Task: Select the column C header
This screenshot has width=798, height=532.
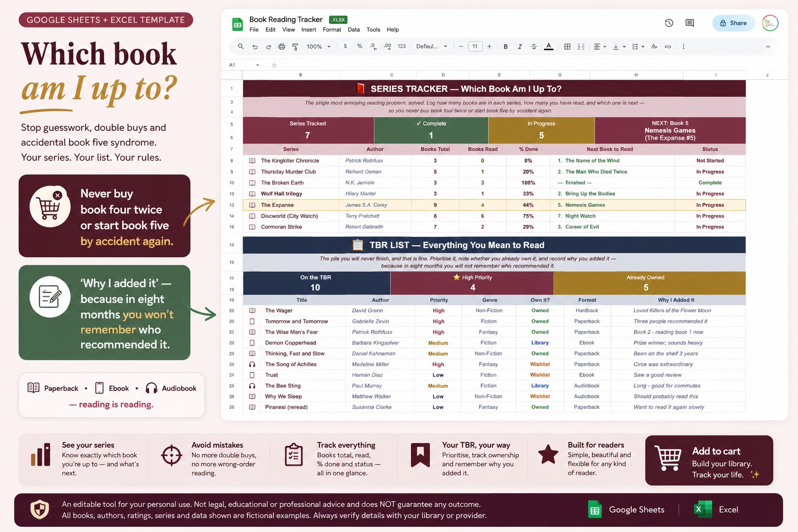Action: point(392,75)
